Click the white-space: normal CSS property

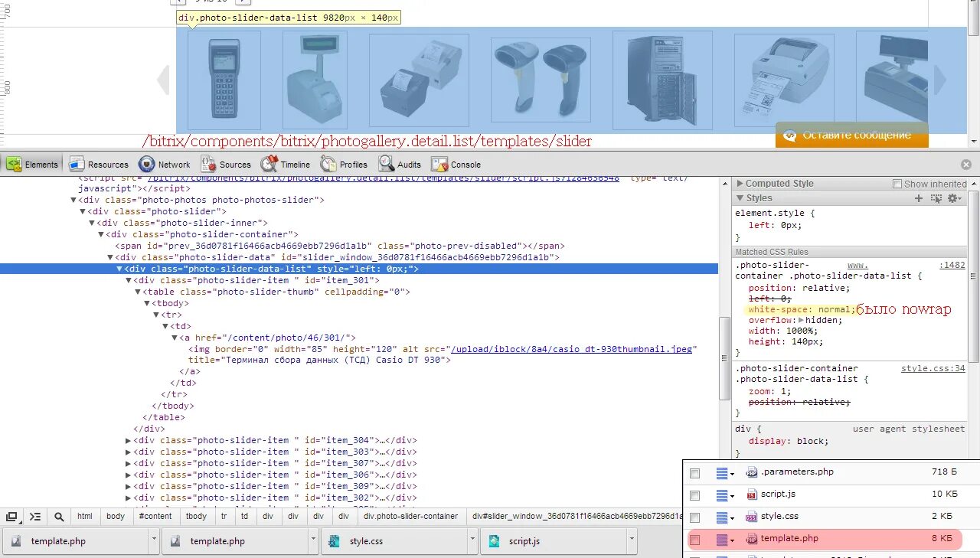pyautogui.click(x=801, y=310)
